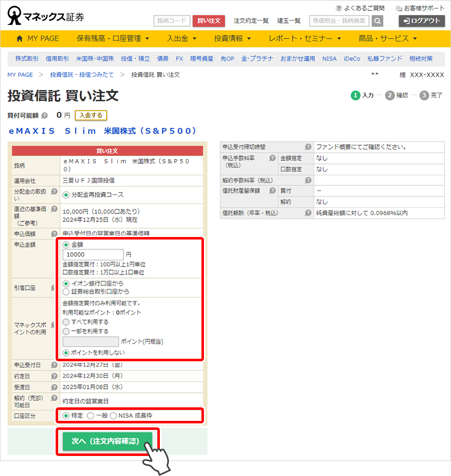451x476 pixels.
Task: Select すべて利用する for points
Action: (x=66, y=322)
